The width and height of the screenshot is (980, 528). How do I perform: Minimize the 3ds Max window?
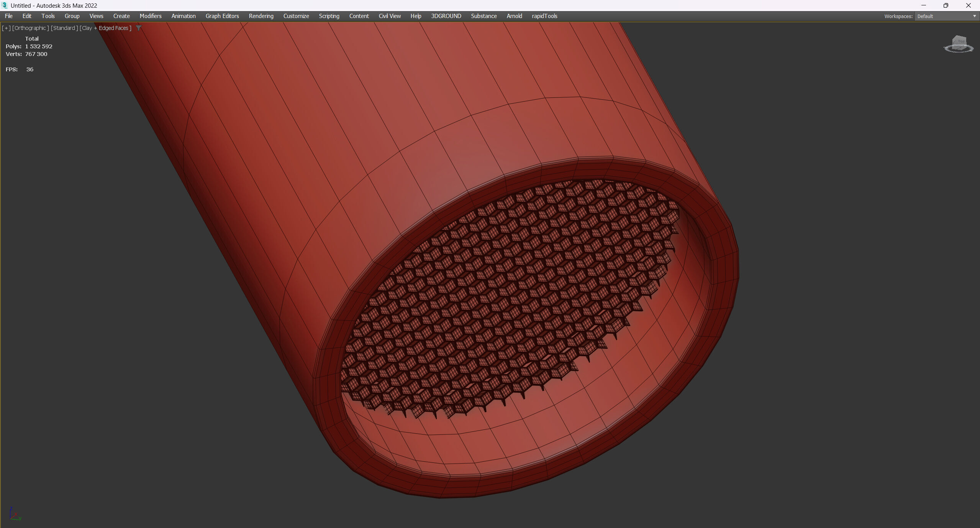[923, 5]
